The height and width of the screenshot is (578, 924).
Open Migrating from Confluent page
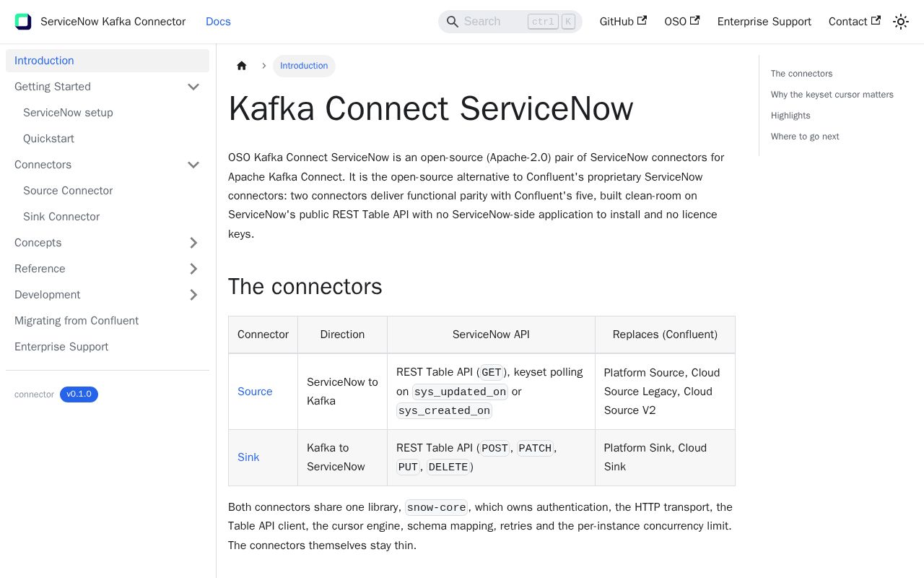coord(108,321)
